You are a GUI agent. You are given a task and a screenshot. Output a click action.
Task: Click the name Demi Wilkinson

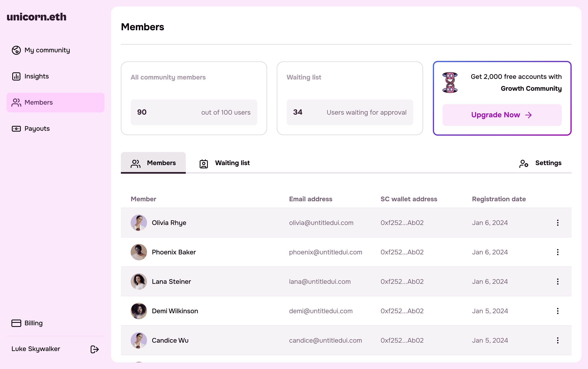[175, 311]
